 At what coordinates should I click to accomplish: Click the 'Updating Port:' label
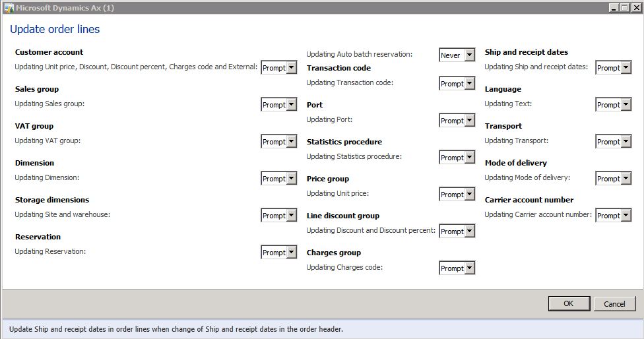(x=329, y=120)
